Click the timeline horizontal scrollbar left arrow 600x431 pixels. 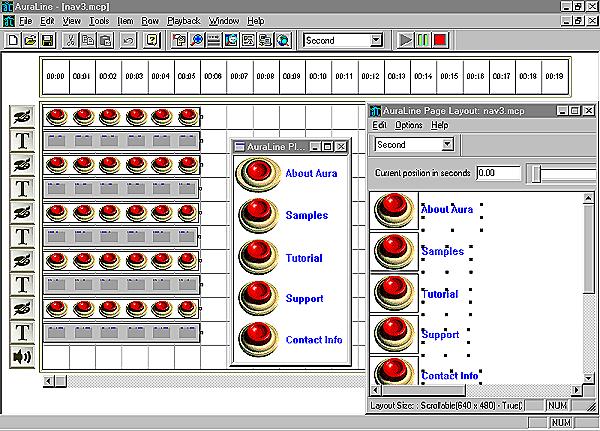(48, 381)
